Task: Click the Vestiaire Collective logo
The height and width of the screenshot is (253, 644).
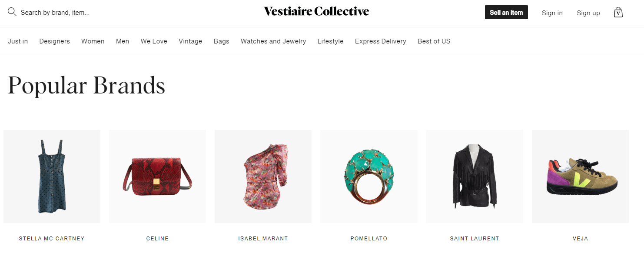Action: [x=316, y=11]
